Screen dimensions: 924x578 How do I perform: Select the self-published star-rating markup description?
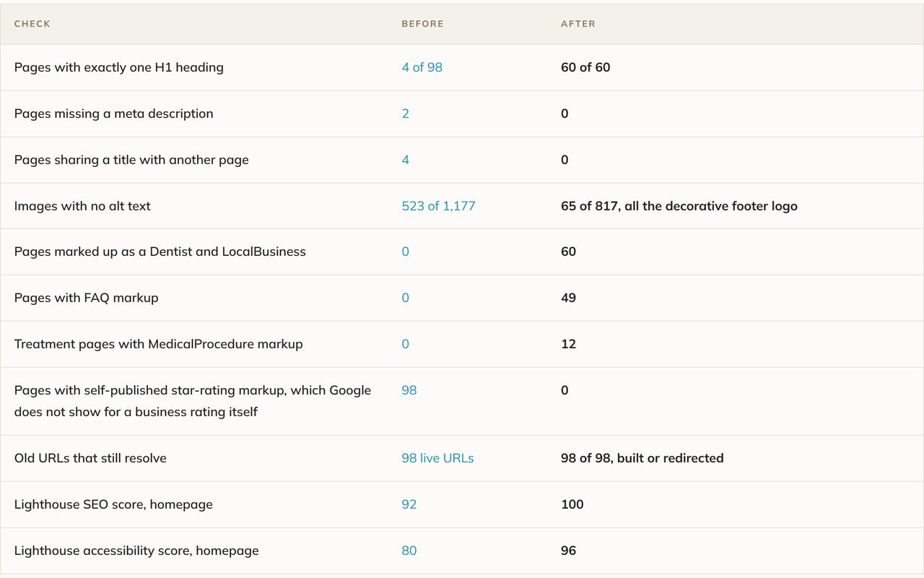pyautogui.click(x=193, y=401)
